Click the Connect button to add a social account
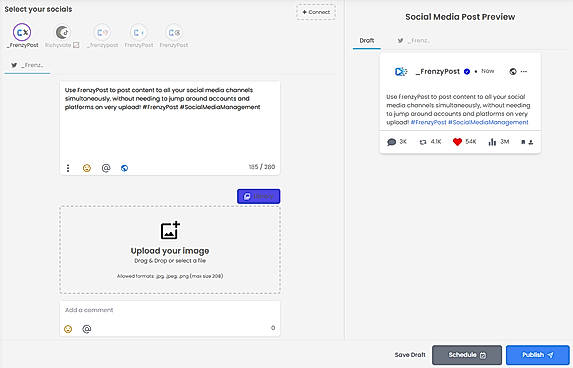Viewport: 573px width, 368px height. click(x=316, y=12)
